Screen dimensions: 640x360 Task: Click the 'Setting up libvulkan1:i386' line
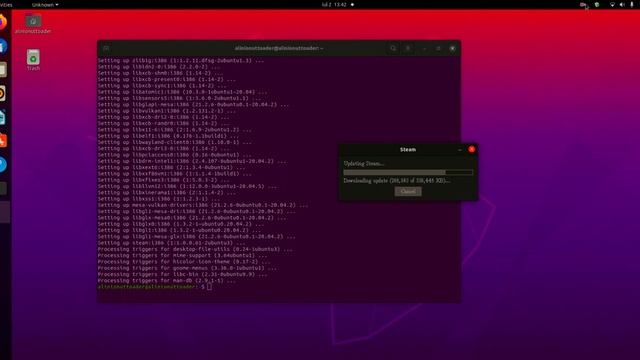[x=167, y=111]
